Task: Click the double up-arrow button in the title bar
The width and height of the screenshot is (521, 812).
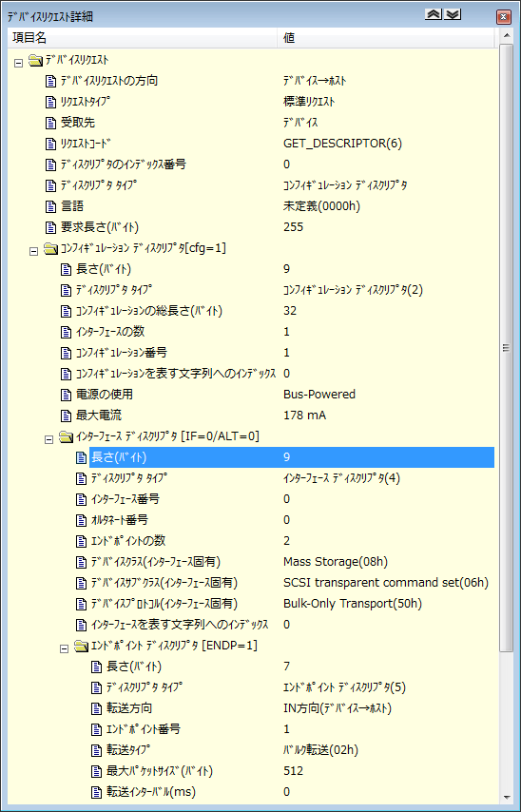Action: tap(433, 15)
